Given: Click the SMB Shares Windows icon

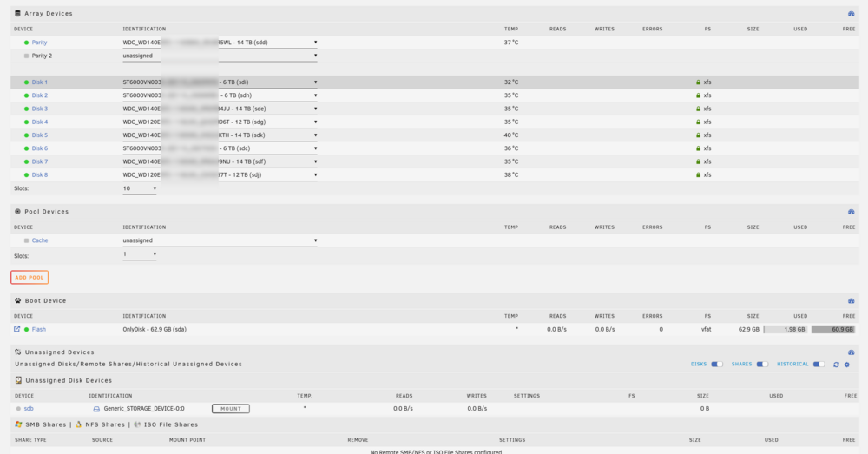Looking at the screenshot, I should [18, 424].
